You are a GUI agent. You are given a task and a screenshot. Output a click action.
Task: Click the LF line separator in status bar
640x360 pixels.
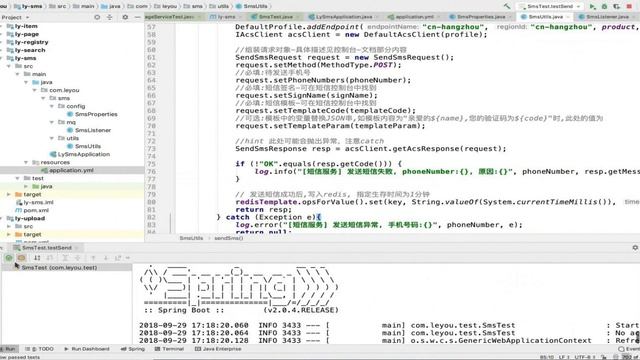pyautogui.click(x=564, y=357)
